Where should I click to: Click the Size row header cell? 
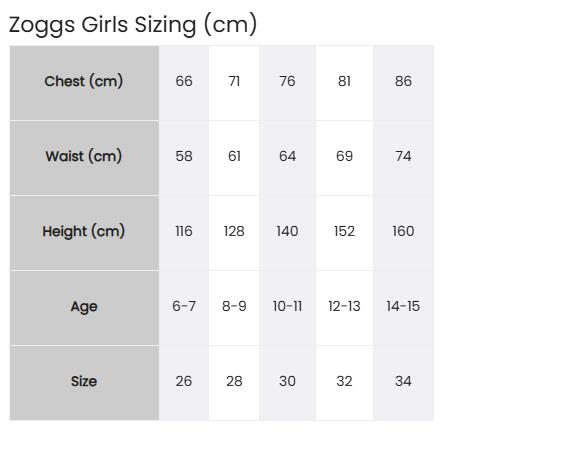coord(84,383)
